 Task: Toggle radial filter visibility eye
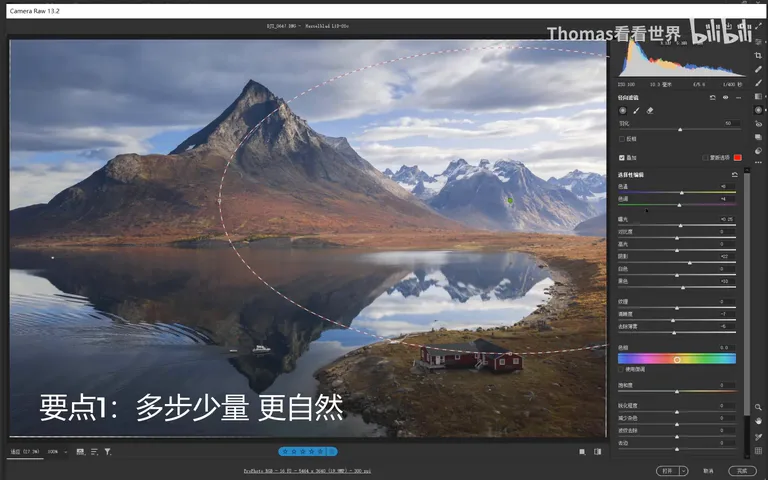(x=725, y=97)
